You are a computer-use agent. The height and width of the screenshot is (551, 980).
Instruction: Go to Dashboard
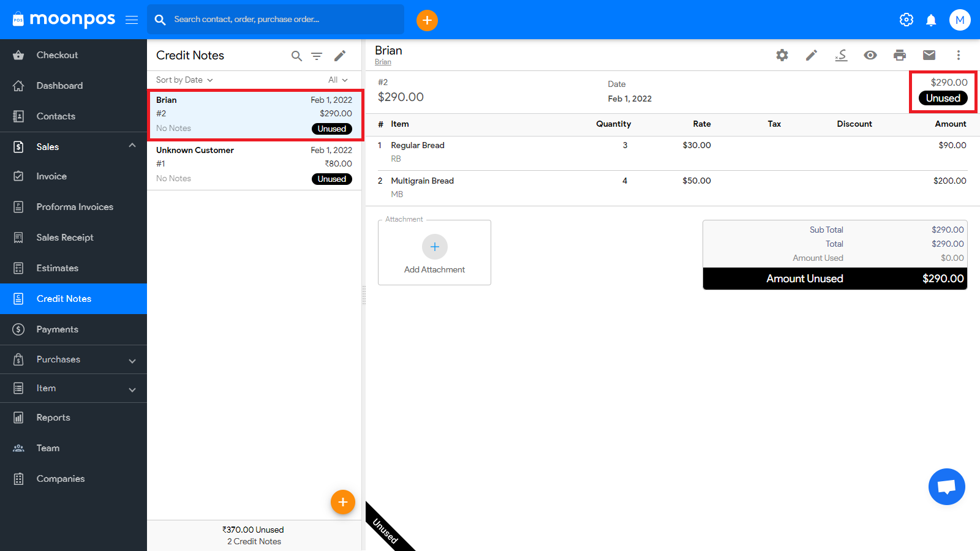73,86
